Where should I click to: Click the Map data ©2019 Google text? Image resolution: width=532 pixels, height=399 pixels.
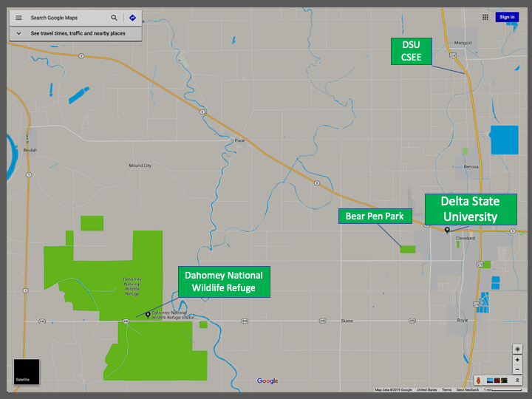click(x=393, y=390)
